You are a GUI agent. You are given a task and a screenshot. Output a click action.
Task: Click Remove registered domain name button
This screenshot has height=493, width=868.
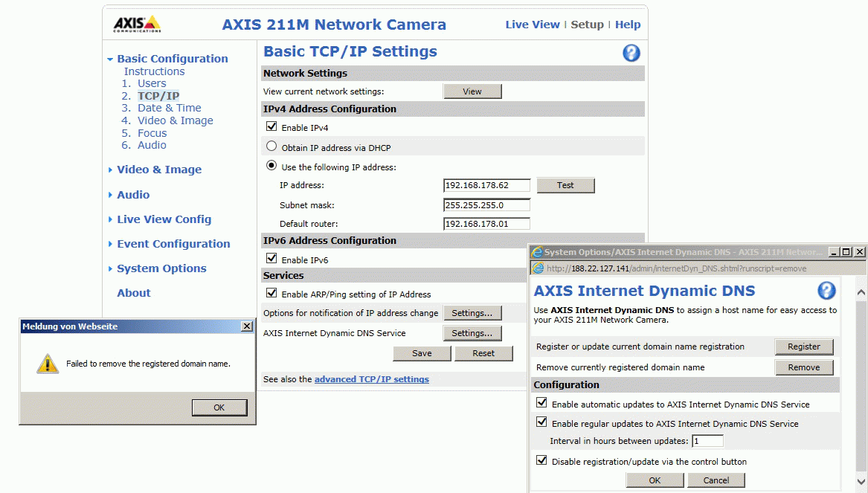pyautogui.click(x=804, y=367)
